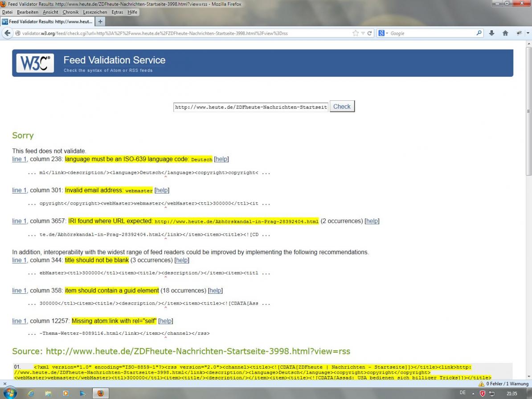532x399 pixels.
Task: Click the page's vertical scrollbar thumb
Action: [528, 111]
